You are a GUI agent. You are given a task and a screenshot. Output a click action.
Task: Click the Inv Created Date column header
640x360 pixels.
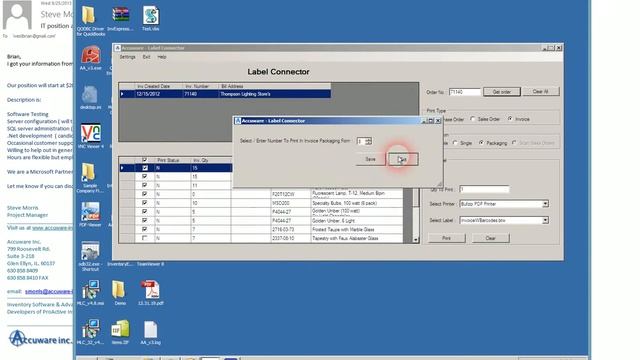(159, 87)
